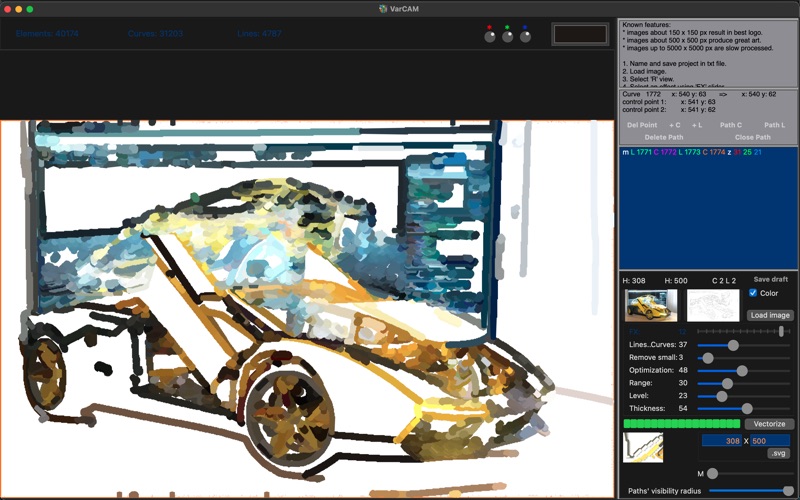The height and width of the screenshot is (500, 800).
Task: Click the Optimization slider
Action: coord(743,371)
